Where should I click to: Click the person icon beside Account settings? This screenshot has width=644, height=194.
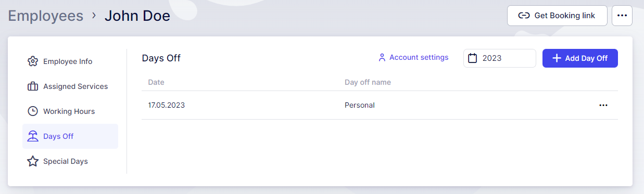382,58
